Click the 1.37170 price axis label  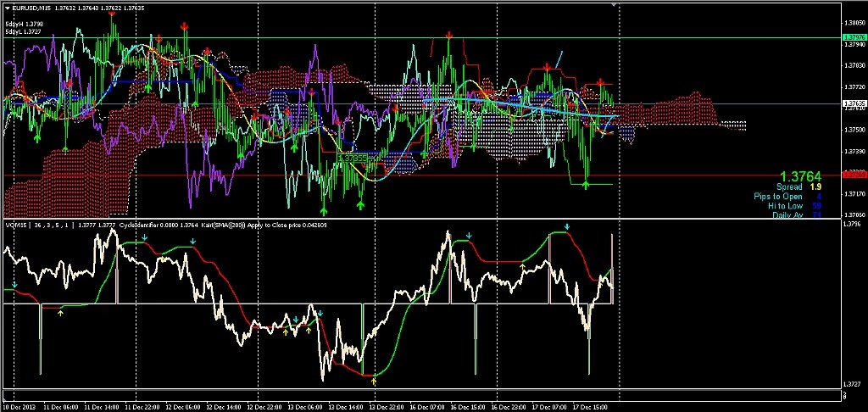point(854,194)
